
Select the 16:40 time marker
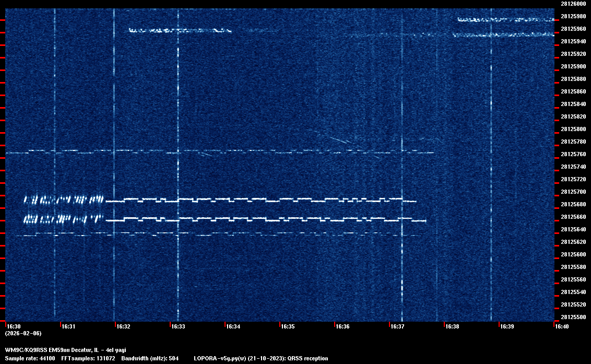561,326
